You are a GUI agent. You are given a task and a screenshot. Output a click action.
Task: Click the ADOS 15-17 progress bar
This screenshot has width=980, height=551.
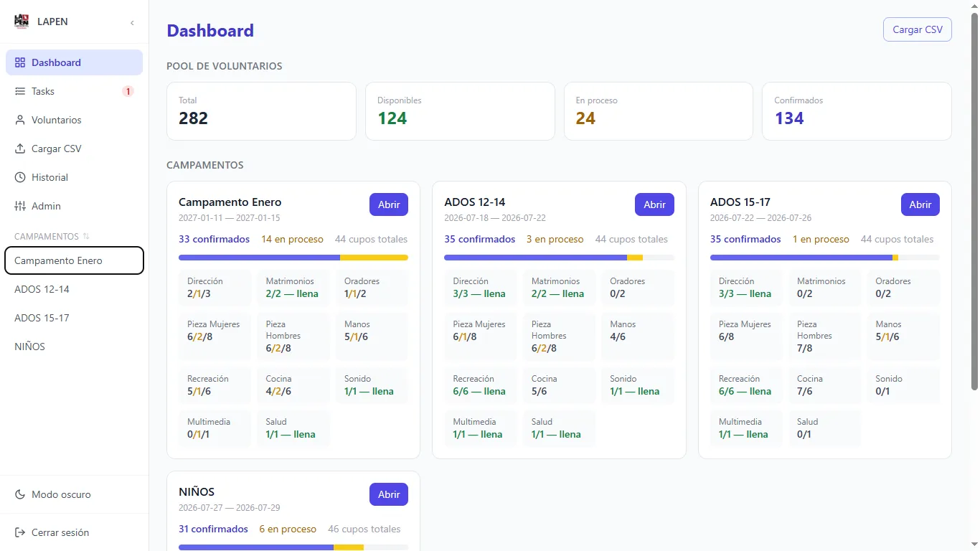(825, 258)
